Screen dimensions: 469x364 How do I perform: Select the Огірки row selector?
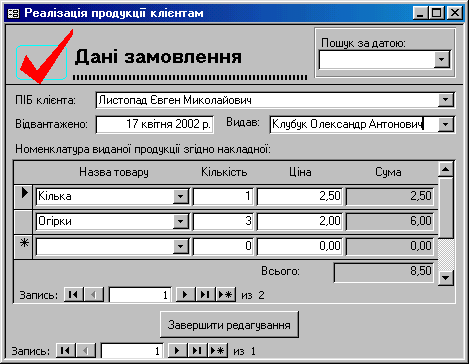23,221
